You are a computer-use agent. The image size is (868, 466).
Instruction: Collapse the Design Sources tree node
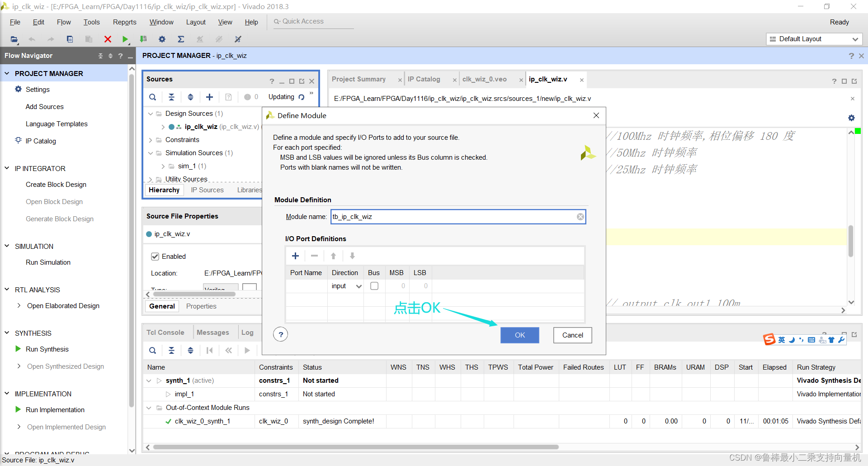(x=151, y=114)
